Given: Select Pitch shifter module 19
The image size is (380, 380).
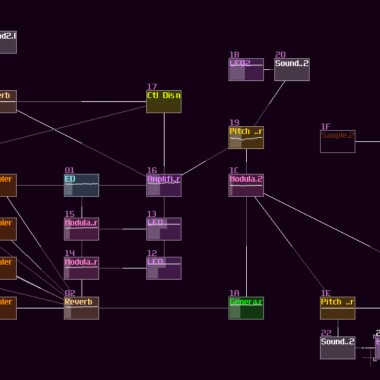Looking at the screenshot, I should click(x=246, y=137).
